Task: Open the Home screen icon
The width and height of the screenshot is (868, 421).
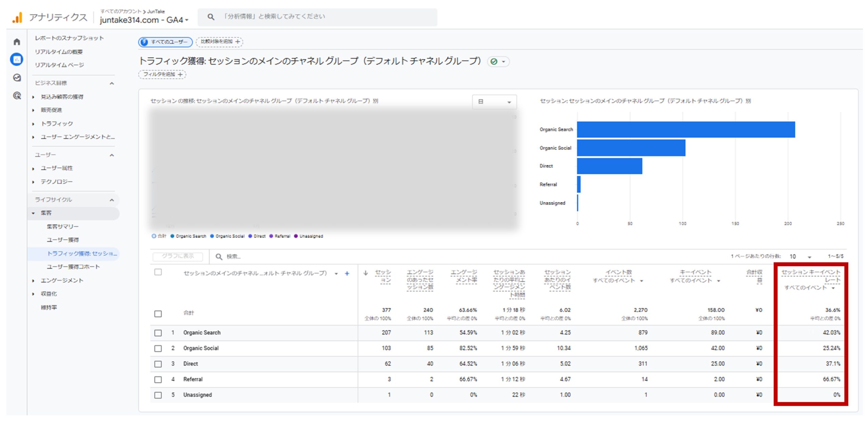Action: click(16, 41)
